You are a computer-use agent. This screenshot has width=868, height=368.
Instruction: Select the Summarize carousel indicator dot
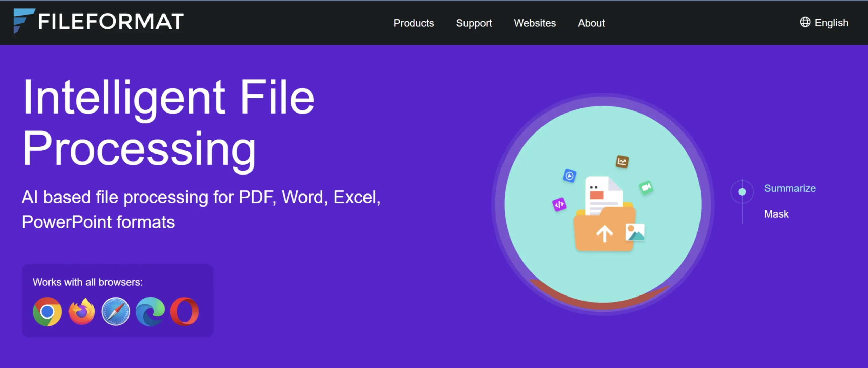(742, 191)
